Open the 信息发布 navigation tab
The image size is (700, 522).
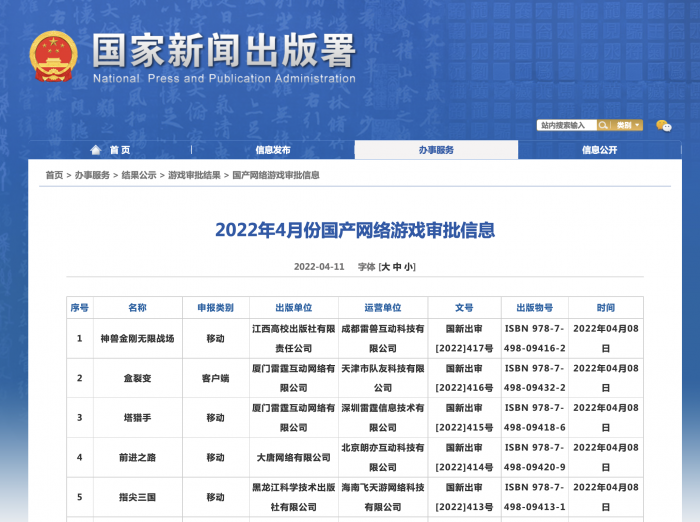click(272, 150)
